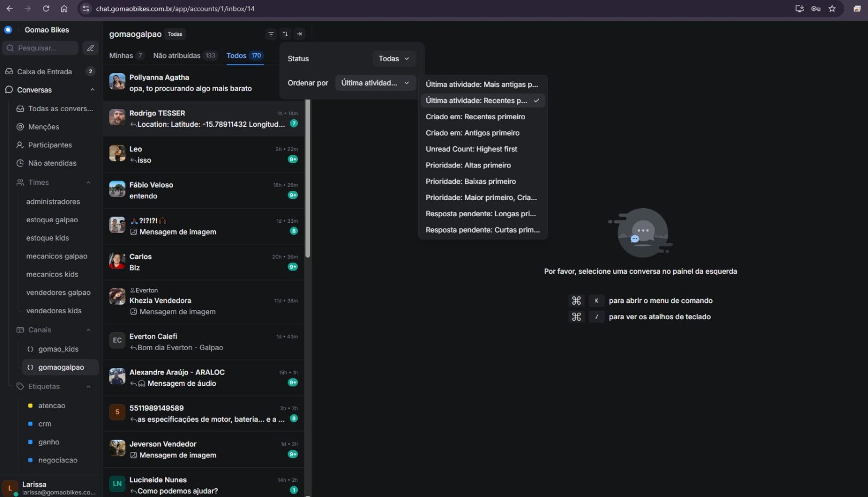Open the conversation with Leo

click(203, 154)
